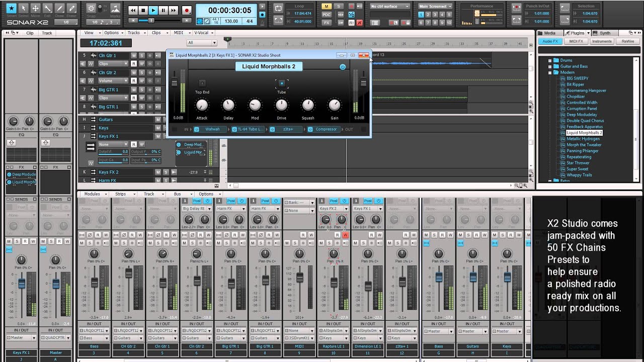Toggle the Loop on/off icon
644x362 pixels.
coord(278,9)
